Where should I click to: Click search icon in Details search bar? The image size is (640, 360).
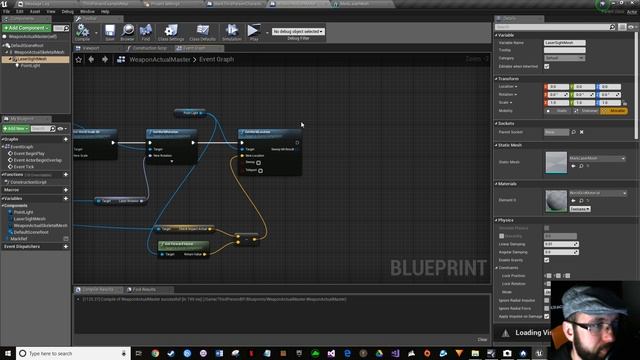pos(612,27)
